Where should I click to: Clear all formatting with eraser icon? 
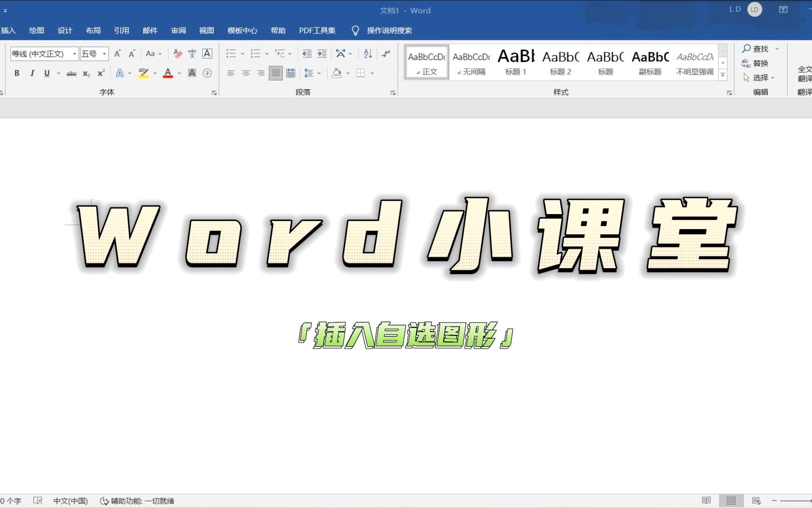178,54
